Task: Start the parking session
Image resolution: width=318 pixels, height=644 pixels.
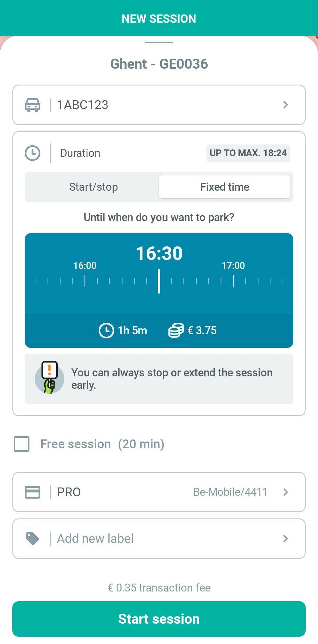Action: (159, 619)
